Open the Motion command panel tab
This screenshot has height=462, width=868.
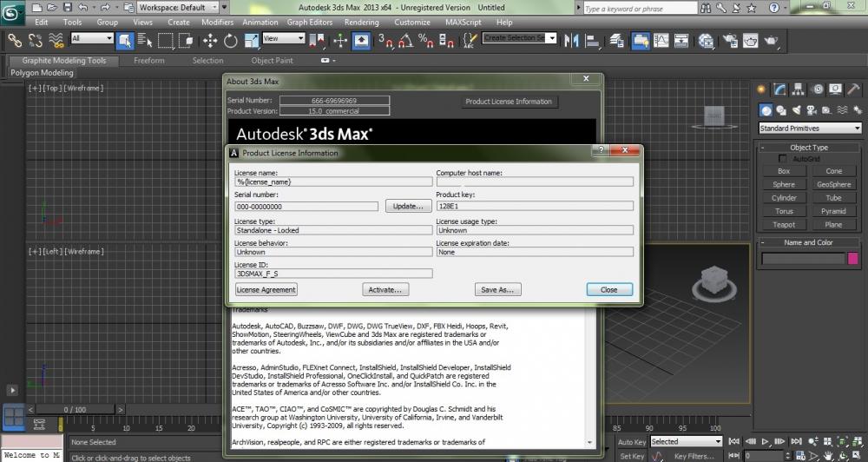[817, 89]
